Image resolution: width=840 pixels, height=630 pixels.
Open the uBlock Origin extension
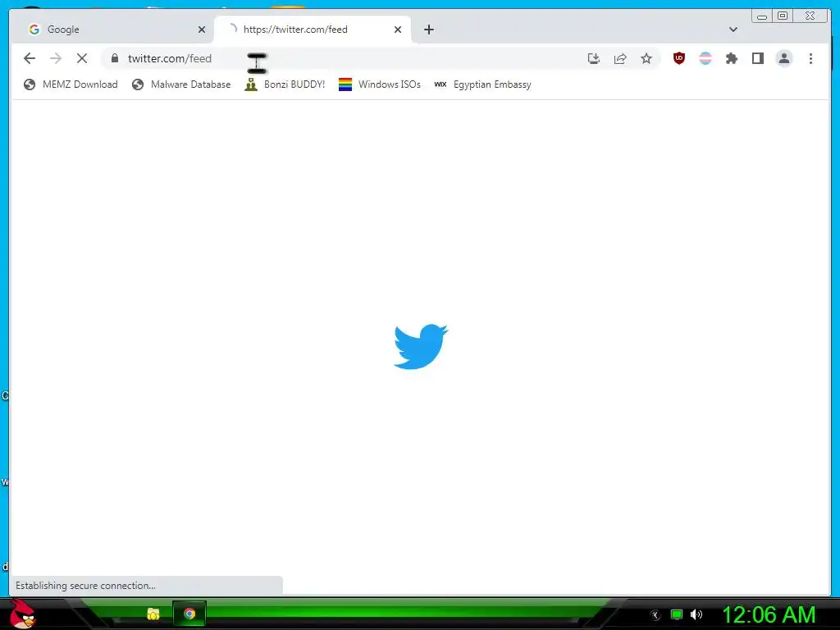click(679, 58)
